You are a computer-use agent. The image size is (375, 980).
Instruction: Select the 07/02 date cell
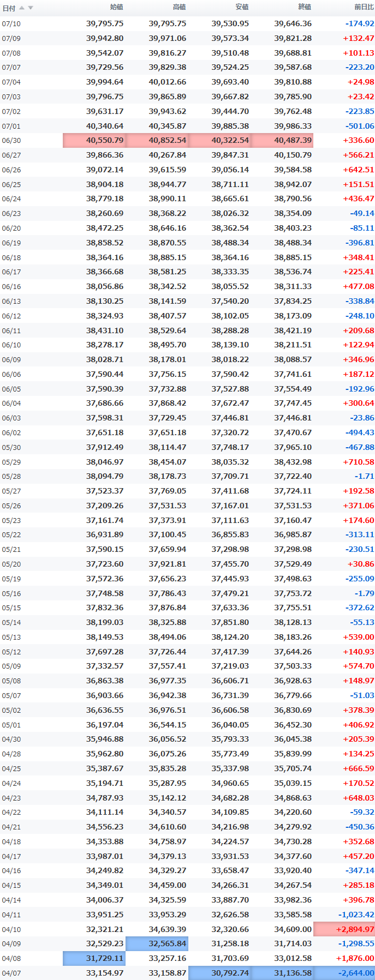[11, 111]
